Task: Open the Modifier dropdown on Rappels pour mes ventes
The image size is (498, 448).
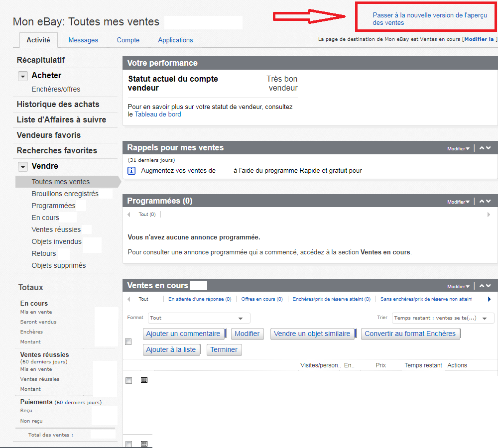Action: click(456, 148)
